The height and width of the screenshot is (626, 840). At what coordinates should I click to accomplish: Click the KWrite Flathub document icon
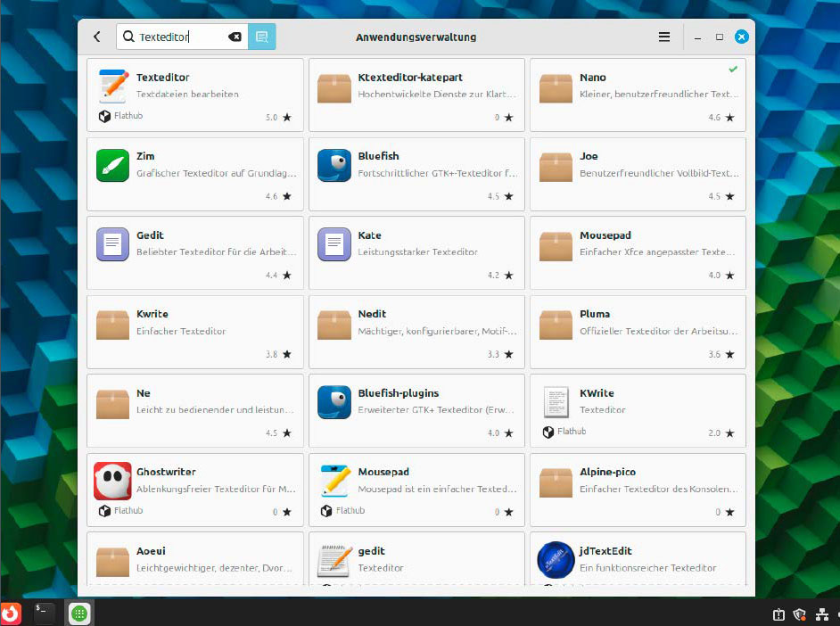(x=556, y=402)
